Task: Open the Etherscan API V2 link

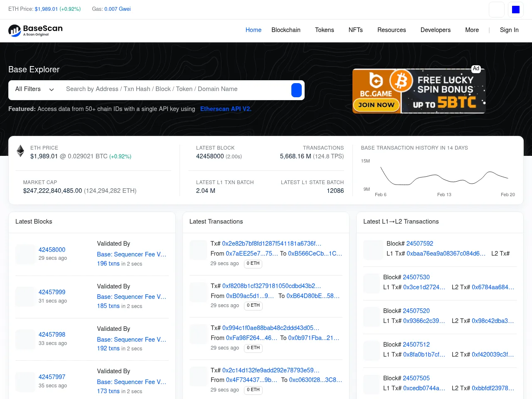Action: click(x=226, y=109)
